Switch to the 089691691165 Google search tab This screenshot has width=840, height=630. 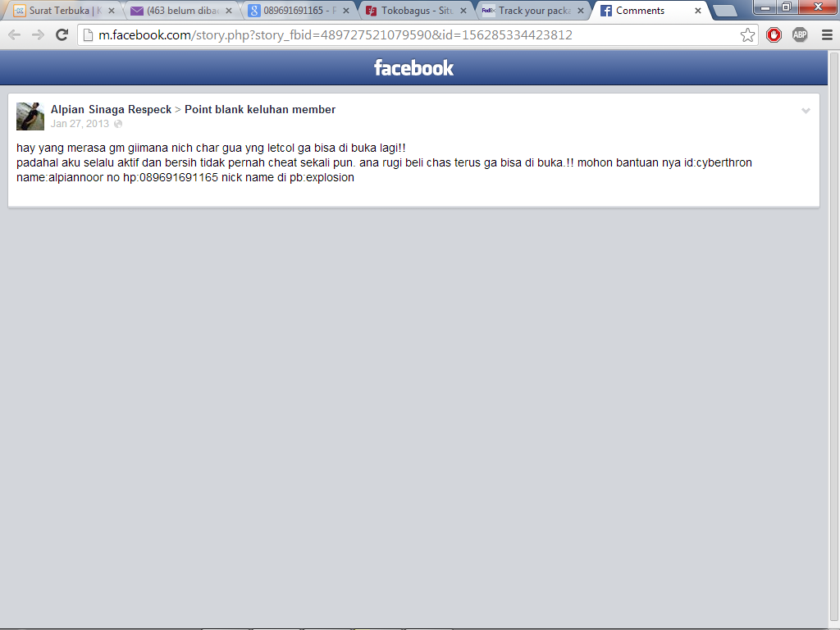tap(299, 11)
